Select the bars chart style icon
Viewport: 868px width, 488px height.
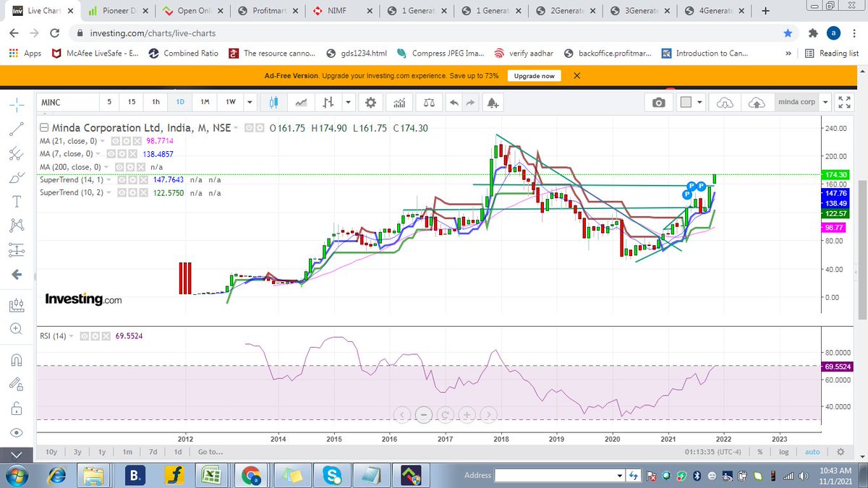point(329,103)
